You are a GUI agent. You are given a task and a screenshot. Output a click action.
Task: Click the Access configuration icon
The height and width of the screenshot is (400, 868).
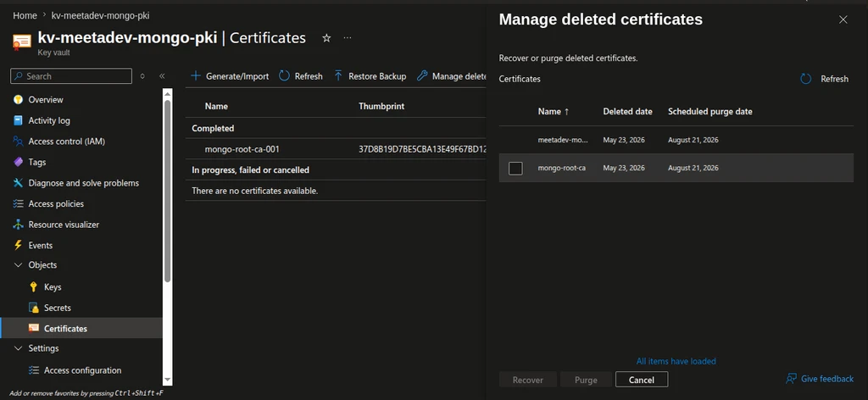coord(34,370)
